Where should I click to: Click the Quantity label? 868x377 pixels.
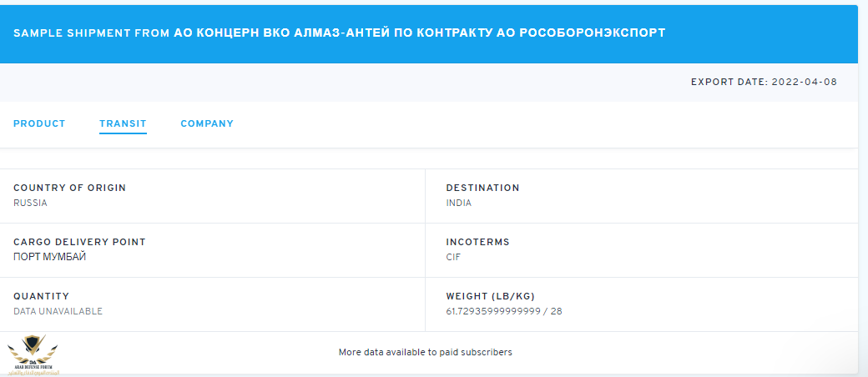click(x=42, y=296)
